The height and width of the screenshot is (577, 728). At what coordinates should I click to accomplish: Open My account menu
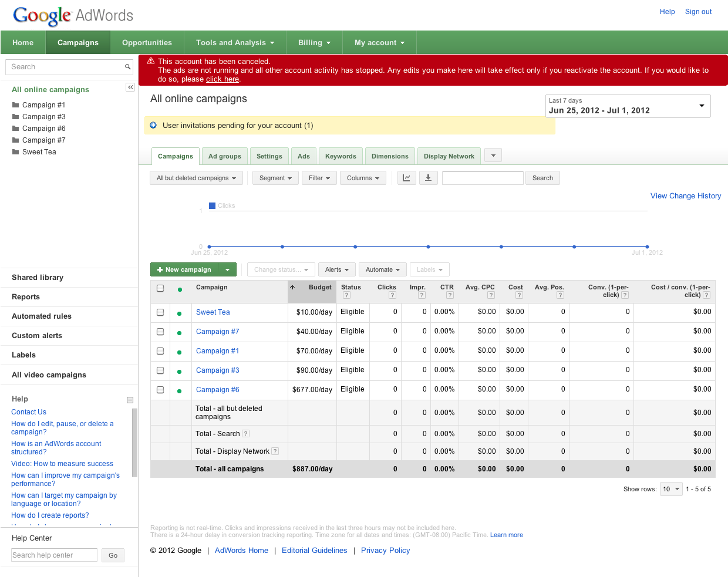tap(379, 43)
